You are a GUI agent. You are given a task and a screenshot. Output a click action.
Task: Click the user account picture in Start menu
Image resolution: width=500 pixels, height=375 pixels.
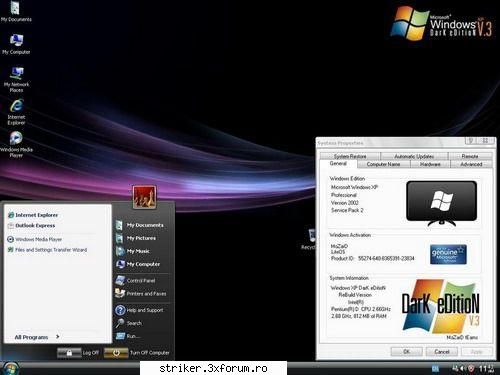click(144, 197)
